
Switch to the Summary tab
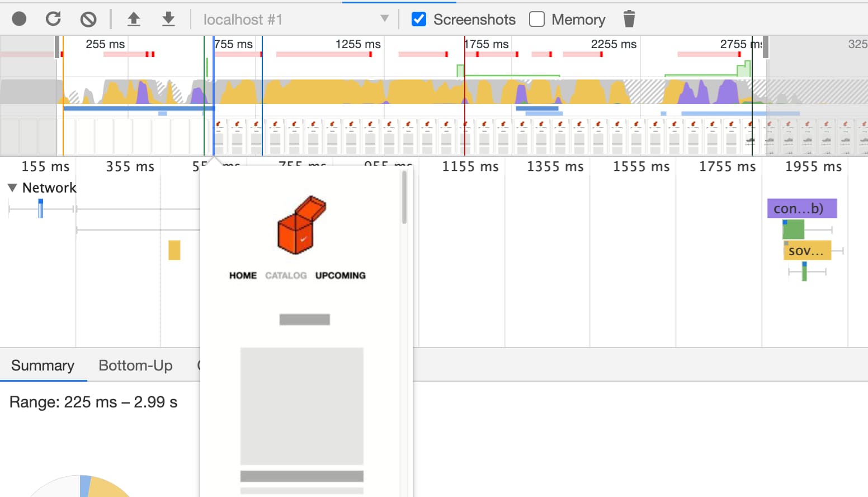(43, 365)
